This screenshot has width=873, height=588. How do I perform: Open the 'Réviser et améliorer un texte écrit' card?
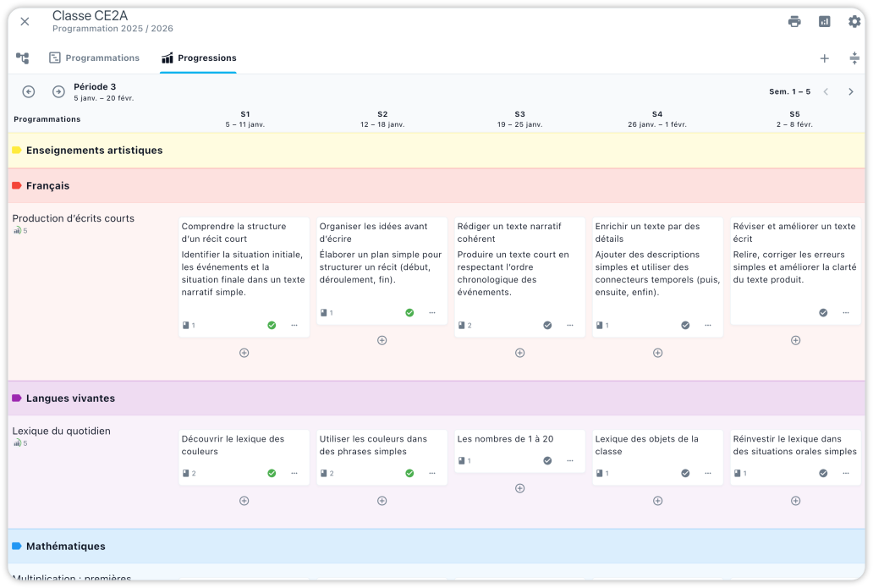[795, 254]
